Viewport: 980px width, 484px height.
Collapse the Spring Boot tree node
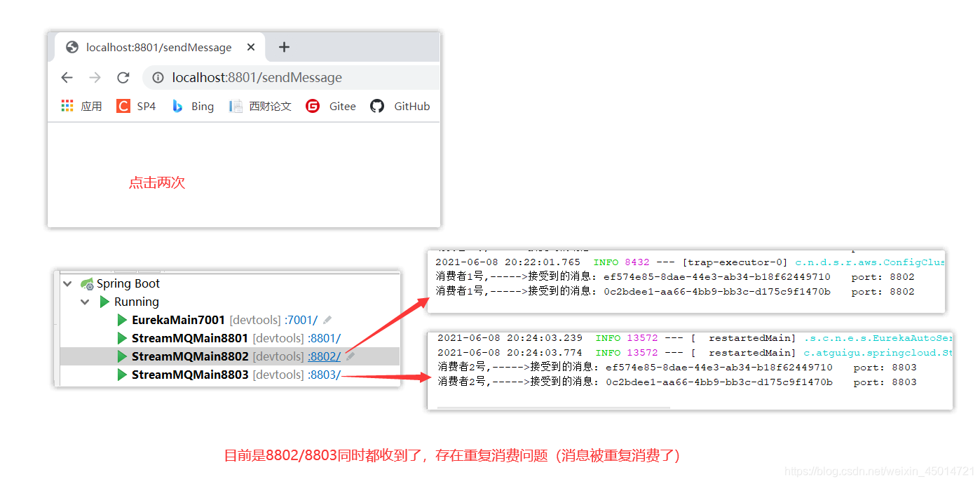[67, 283]
